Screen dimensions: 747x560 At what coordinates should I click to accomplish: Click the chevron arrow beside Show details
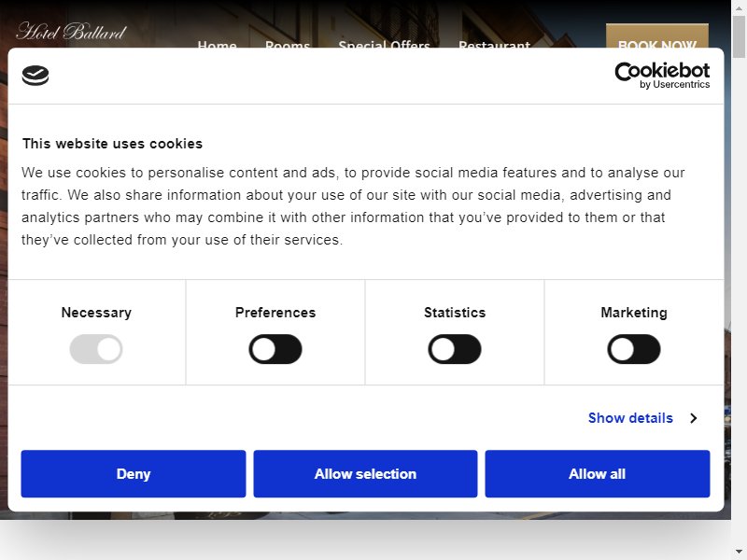(x=694, y=418)
